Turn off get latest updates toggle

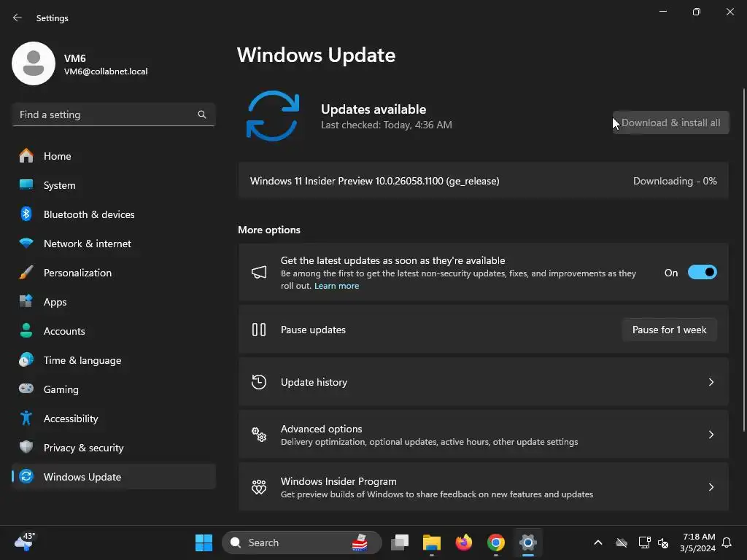(x=703, y=273)
